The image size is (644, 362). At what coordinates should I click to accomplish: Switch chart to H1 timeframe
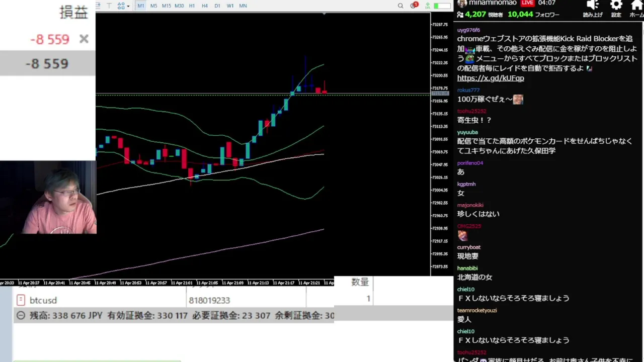pyautogui.click(x=192, y=6)
